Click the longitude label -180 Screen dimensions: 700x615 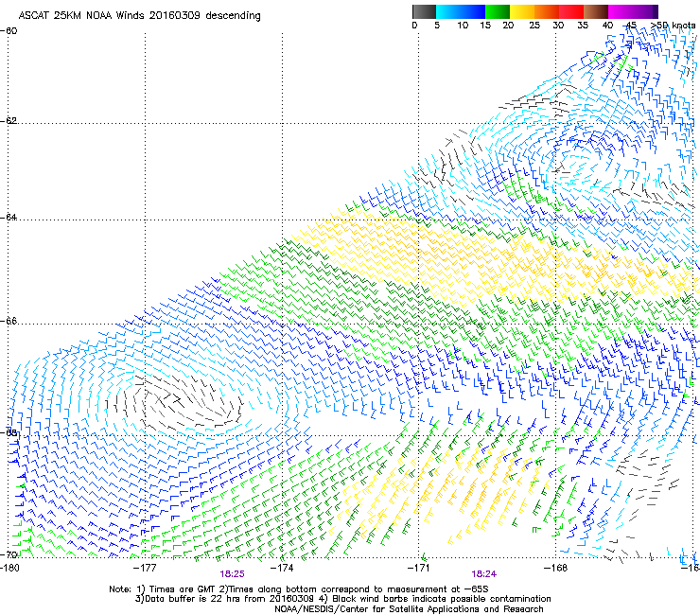pyautogui.click(x=9, y=568)
